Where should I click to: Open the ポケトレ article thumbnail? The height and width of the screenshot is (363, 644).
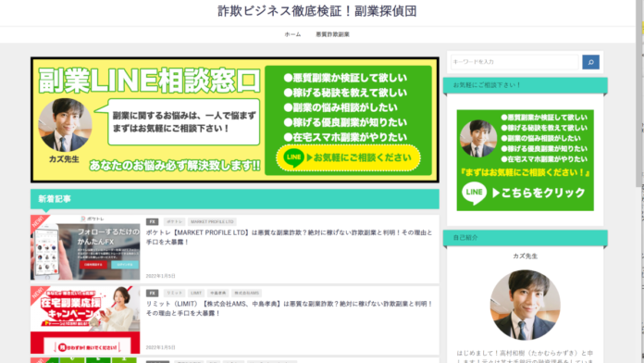click(85, 247)
